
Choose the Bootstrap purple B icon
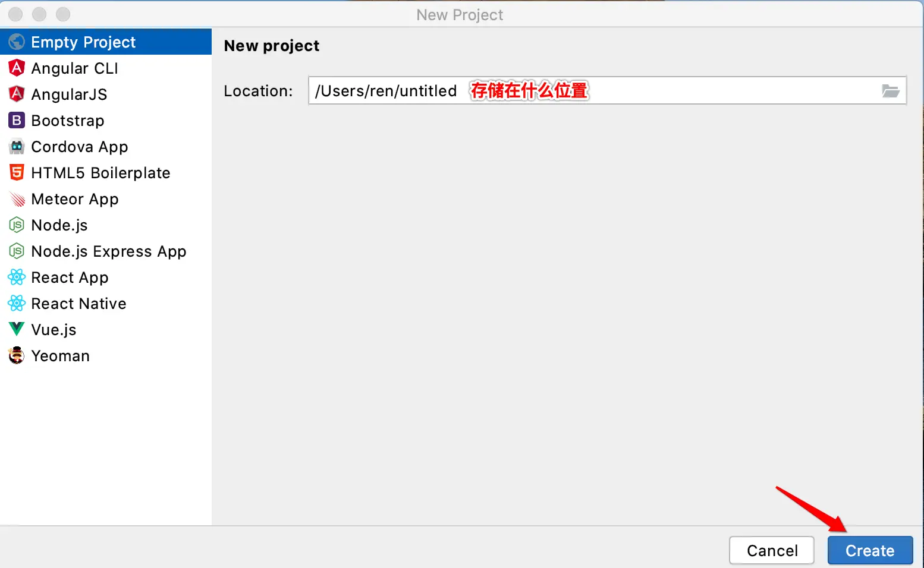[17, 120]
